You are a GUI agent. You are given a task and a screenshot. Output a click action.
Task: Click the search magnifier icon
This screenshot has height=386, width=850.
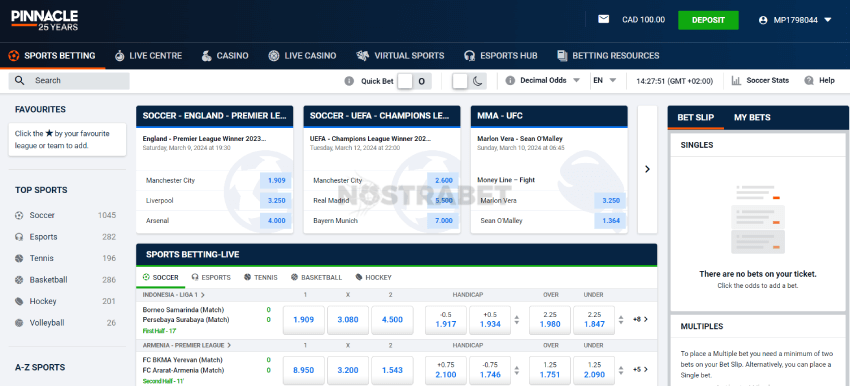(20, 81)
